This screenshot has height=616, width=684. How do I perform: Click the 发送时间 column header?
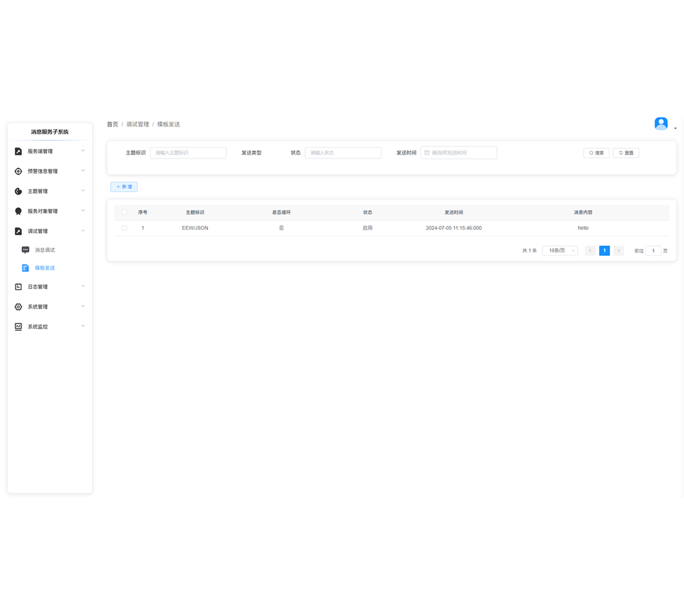click(x=454, y=213)
